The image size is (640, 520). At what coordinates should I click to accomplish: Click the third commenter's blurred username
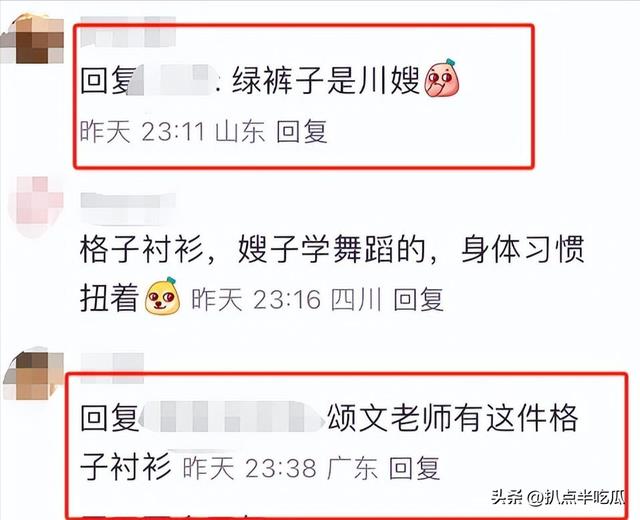point(112,367)
